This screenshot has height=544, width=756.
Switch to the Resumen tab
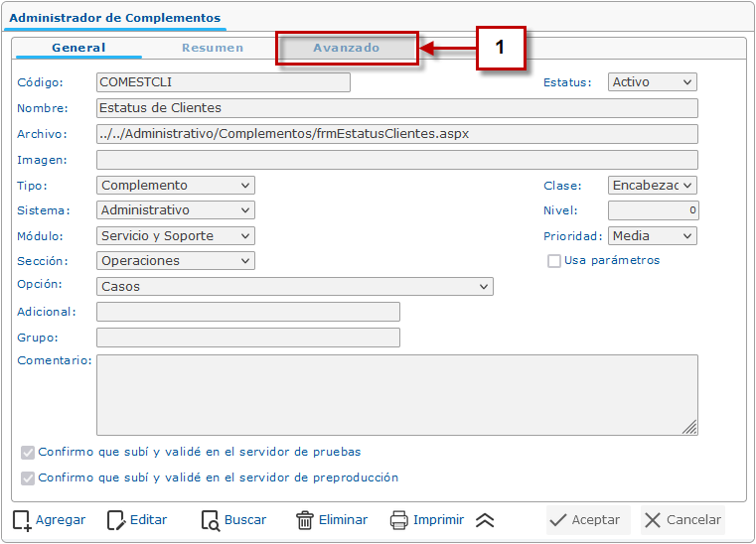coord(213,48)
